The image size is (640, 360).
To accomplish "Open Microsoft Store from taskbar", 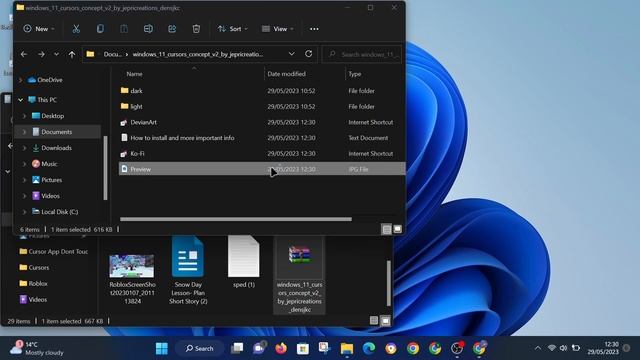I will tap(303, 348).
